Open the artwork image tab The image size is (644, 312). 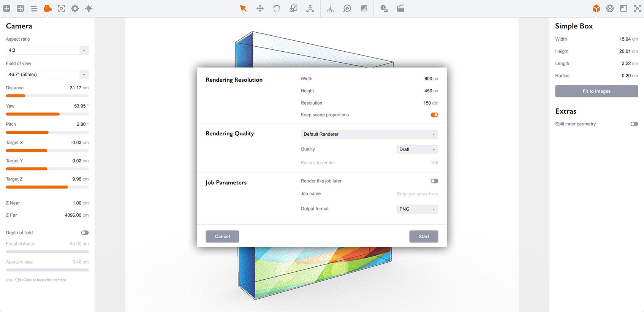[x=623, y=8]
